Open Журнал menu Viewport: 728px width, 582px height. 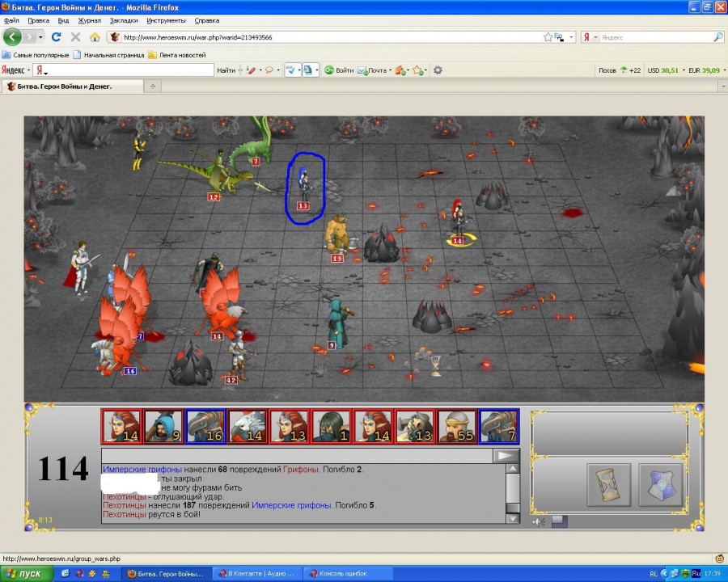coord(90,20)
